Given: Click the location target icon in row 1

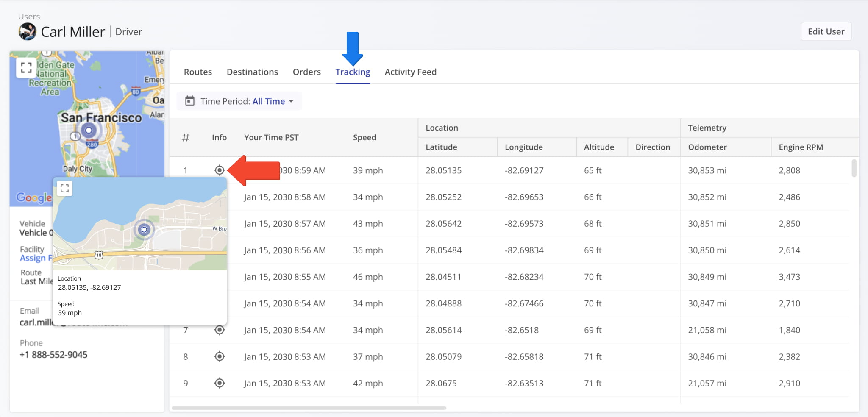Looking at the screenshot, I should pyautogui.click(x=219, y=170).
